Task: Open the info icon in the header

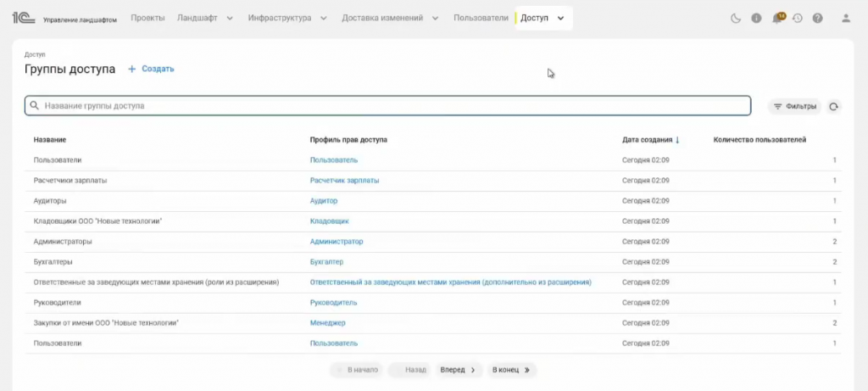Action: (x=756, y=18)
